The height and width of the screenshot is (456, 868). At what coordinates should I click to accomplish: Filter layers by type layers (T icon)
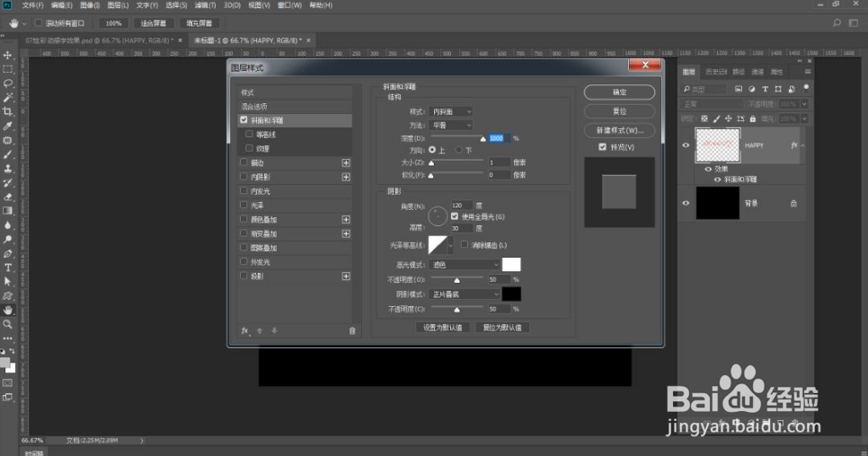point(765,89)
